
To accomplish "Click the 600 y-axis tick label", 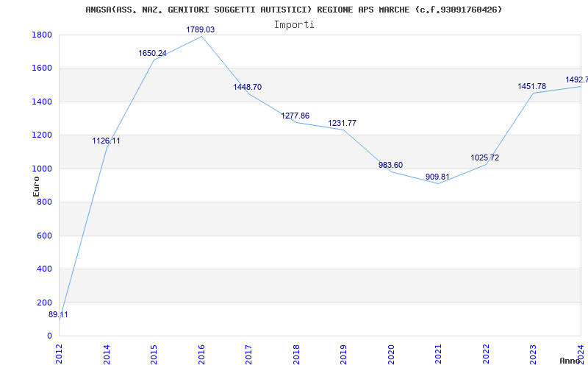I will point(44,236).
